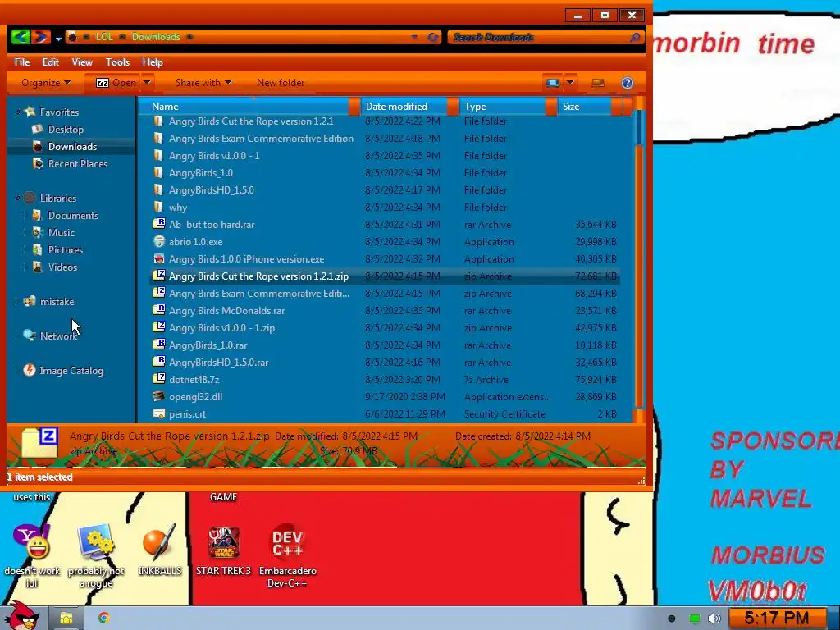
Task: Open the View menu
Action: (82, 62)
